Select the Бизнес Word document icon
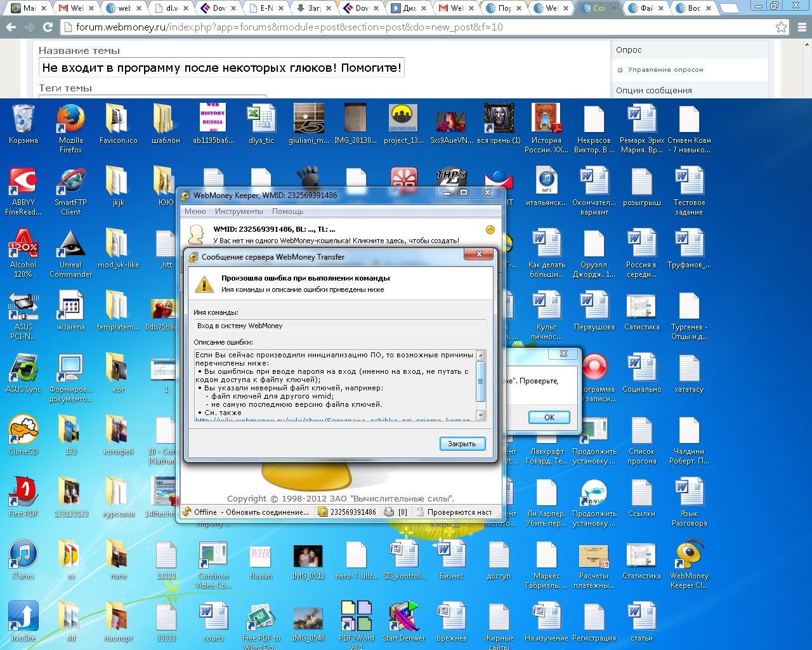The width and height of the screenshot is (812, 650). point(452,559)
